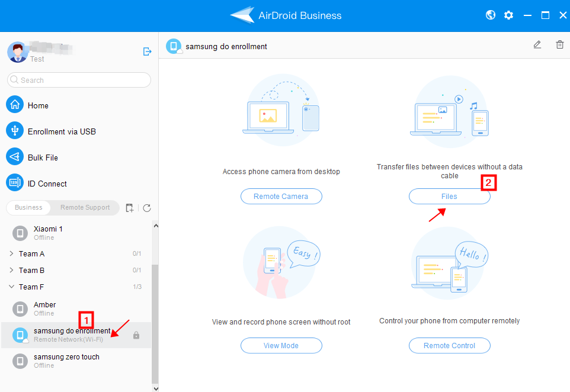Launch Remote Camera feature
This screenshot has height=392, width=570.
pos(281,197)
